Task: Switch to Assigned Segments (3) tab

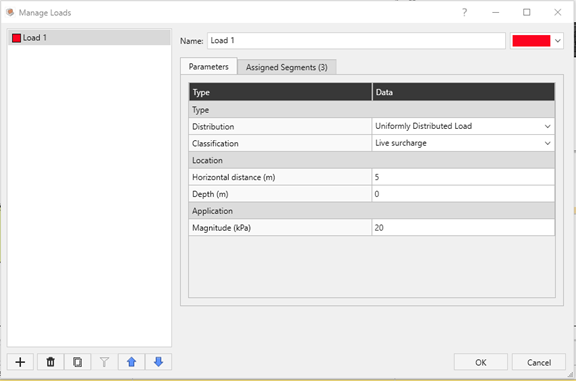Action: (287, 67)
